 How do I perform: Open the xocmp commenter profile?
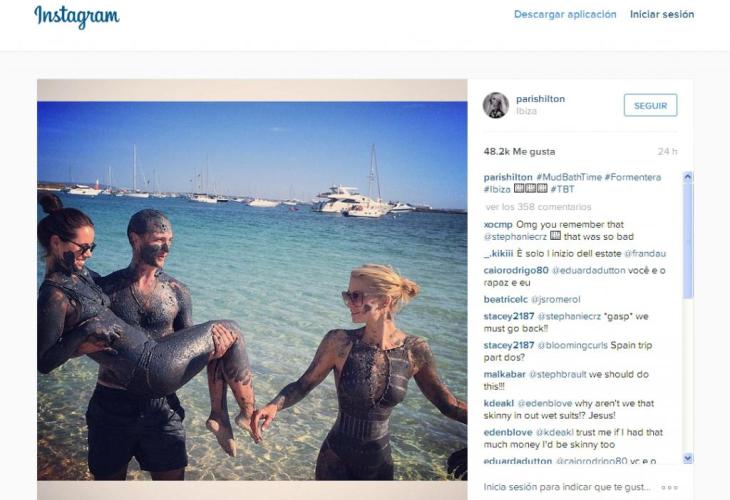click(498, 224)
